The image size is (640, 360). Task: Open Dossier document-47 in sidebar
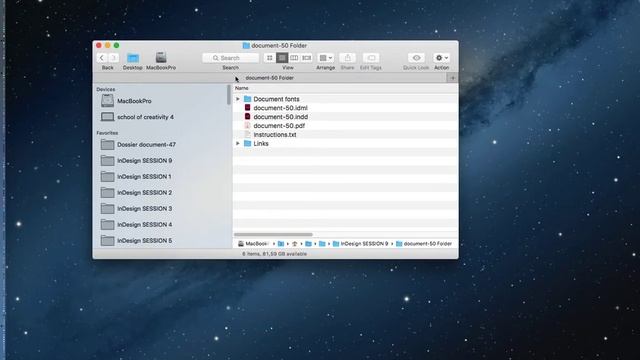[146, 144]
